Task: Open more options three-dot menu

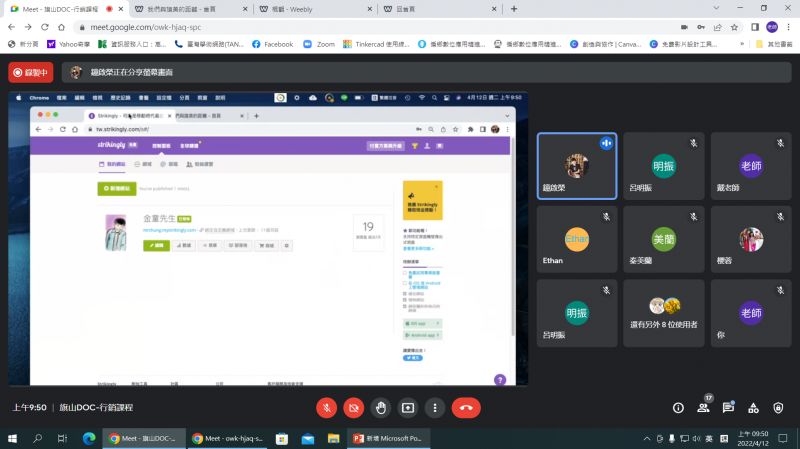Action: pyautogui.click(x=434, y=408)
